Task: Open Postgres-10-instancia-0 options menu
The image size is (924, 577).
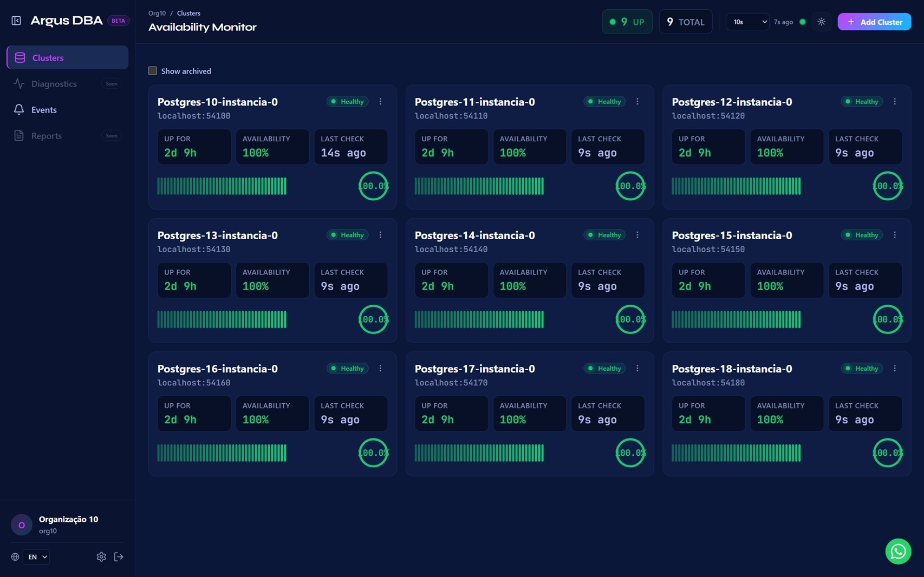Action: tap(380, 101)
